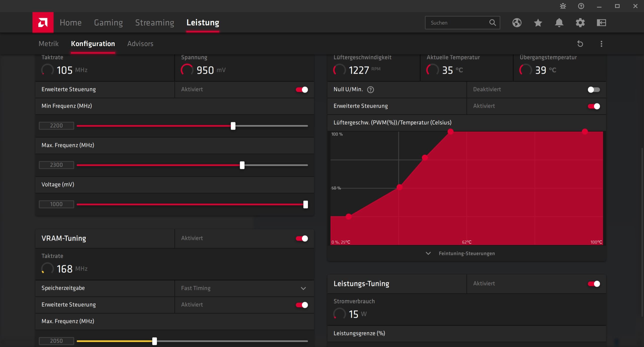644x347 pixels.
Task: Click the vertical scrollbar on right edge
Action: (x=643, y=232)
